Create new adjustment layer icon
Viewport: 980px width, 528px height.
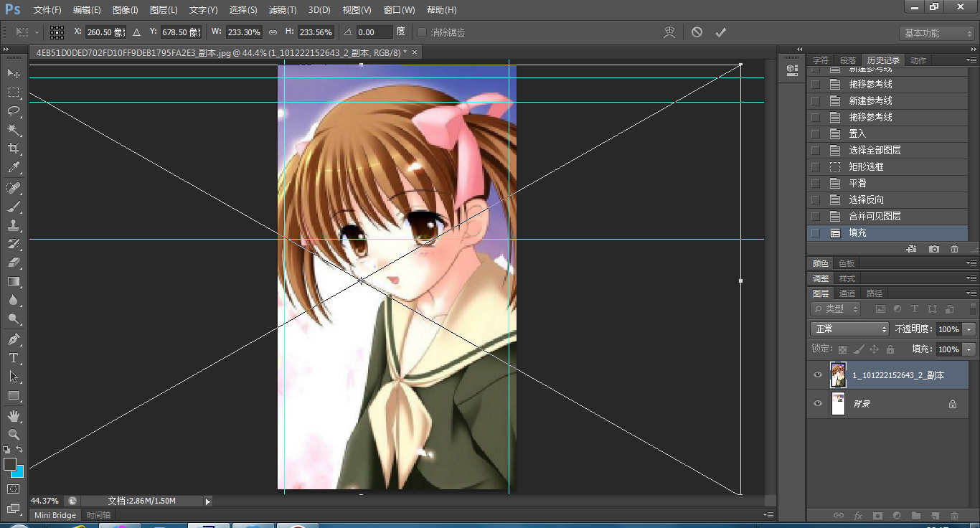[x=897, y=515]
